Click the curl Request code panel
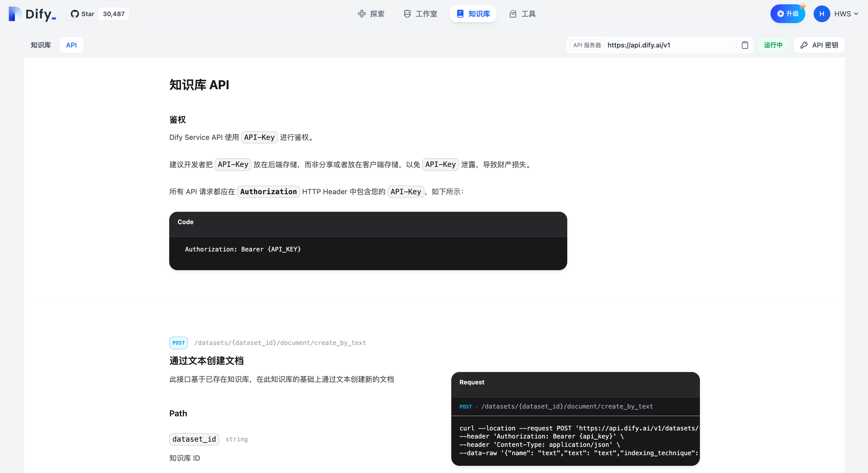868x473 pixels. (x=575, y=419)
